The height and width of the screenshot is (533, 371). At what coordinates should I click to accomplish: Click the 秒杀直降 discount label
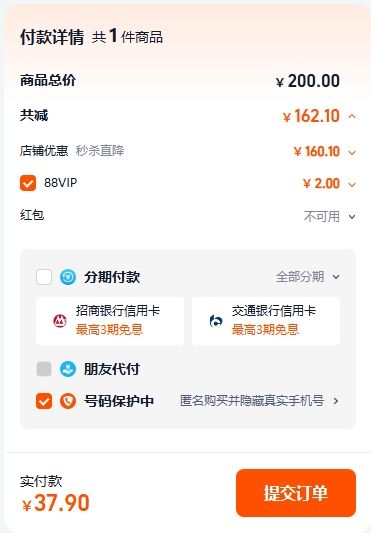100,151
